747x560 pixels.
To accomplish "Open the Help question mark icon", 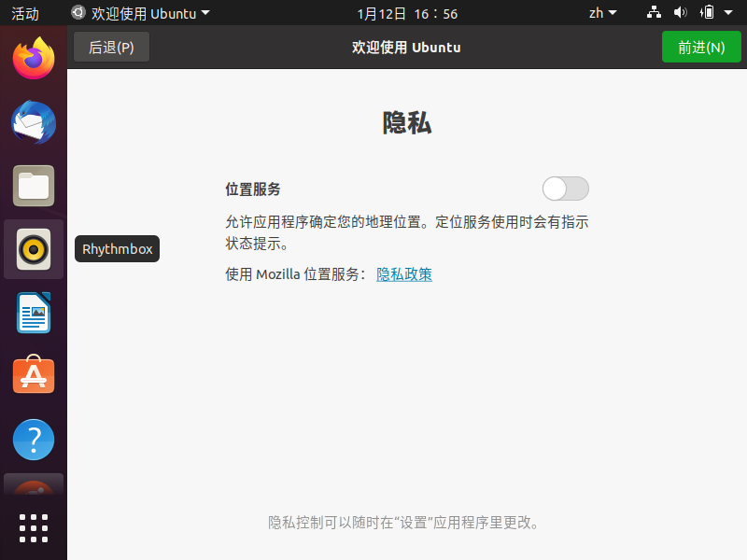I will pyautogui.click(x=34, y=440).
